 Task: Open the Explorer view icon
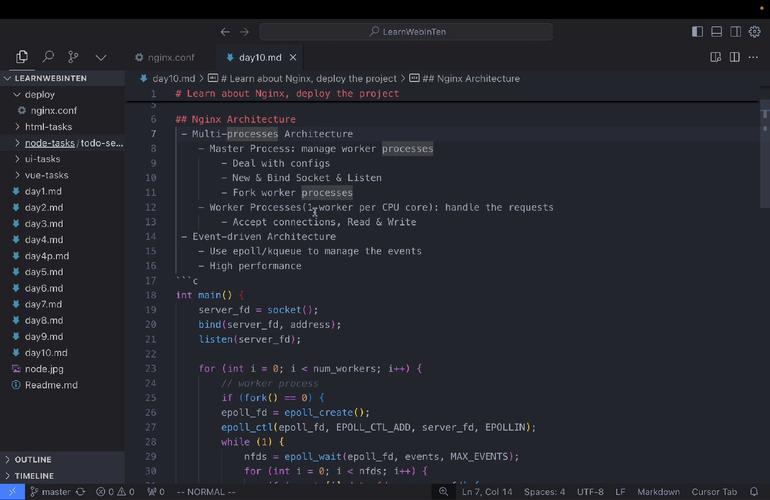[22, 57]
